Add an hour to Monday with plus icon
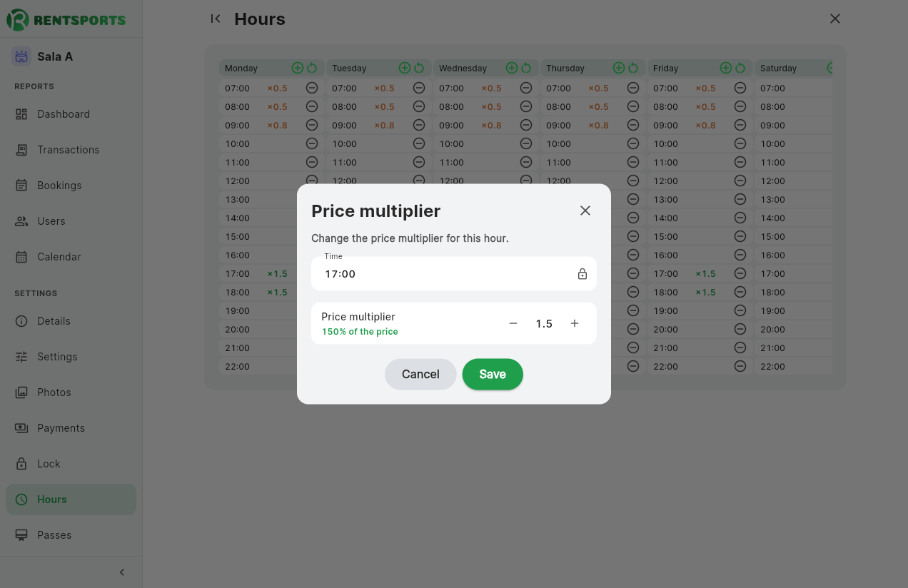 click(x=298, y=68)
